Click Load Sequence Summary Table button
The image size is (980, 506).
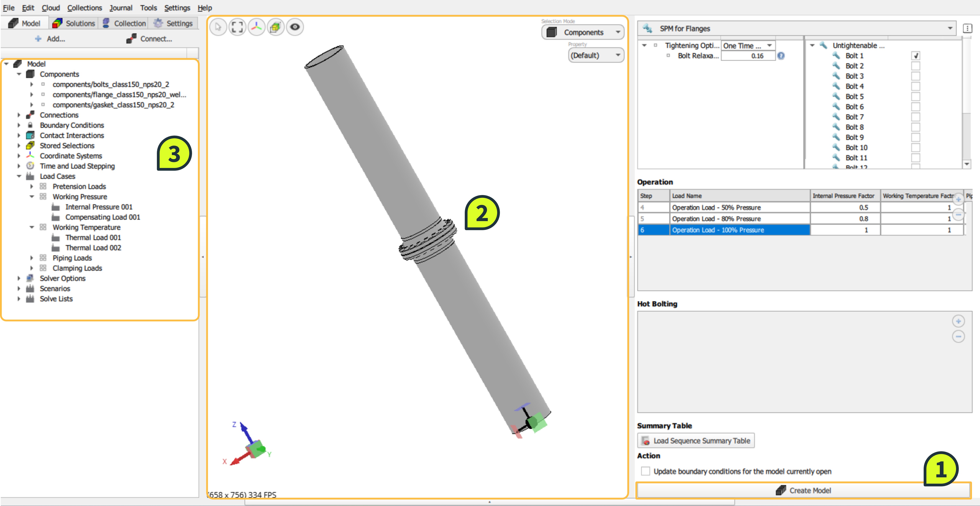pos(696,441)
